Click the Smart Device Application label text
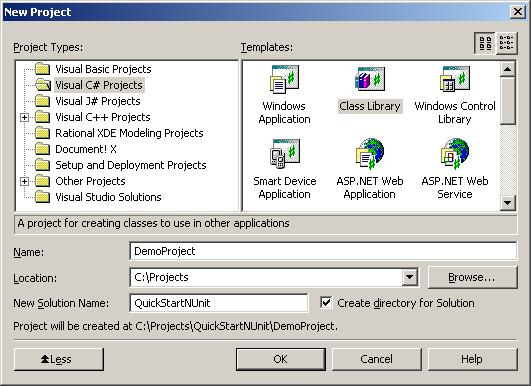This screenshot has width=531, height=386. point(284,187)
